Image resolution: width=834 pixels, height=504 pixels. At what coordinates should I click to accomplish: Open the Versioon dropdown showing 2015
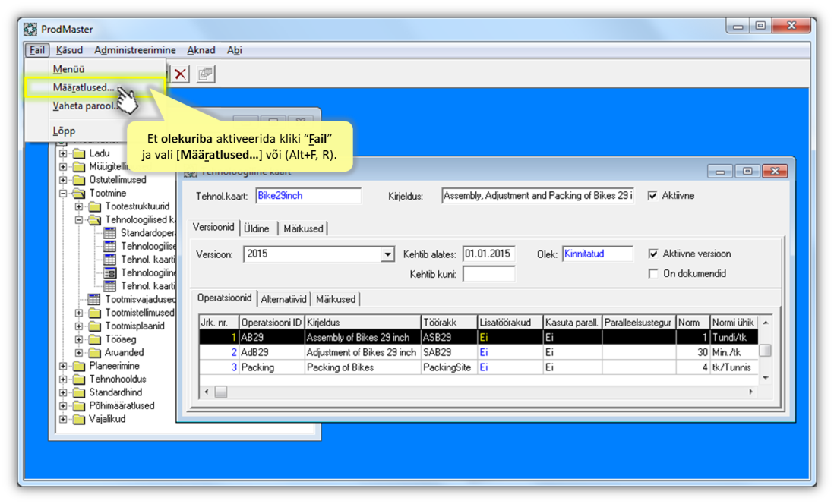pyautogui.click(x=387, y=254)
